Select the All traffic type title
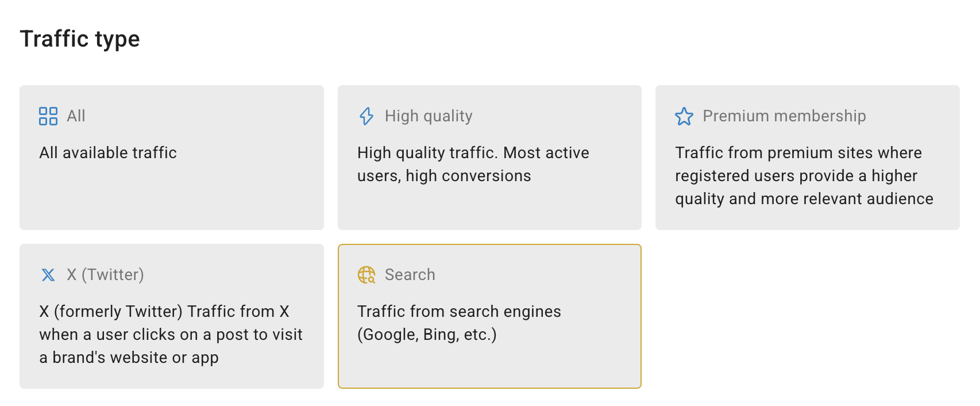The image size is (980, 406). click(x=76, y=116)
